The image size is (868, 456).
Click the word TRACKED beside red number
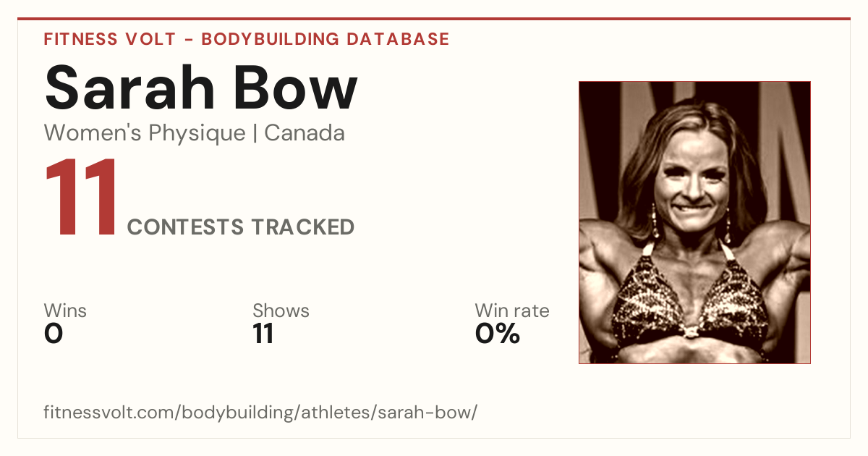(303, 227)
